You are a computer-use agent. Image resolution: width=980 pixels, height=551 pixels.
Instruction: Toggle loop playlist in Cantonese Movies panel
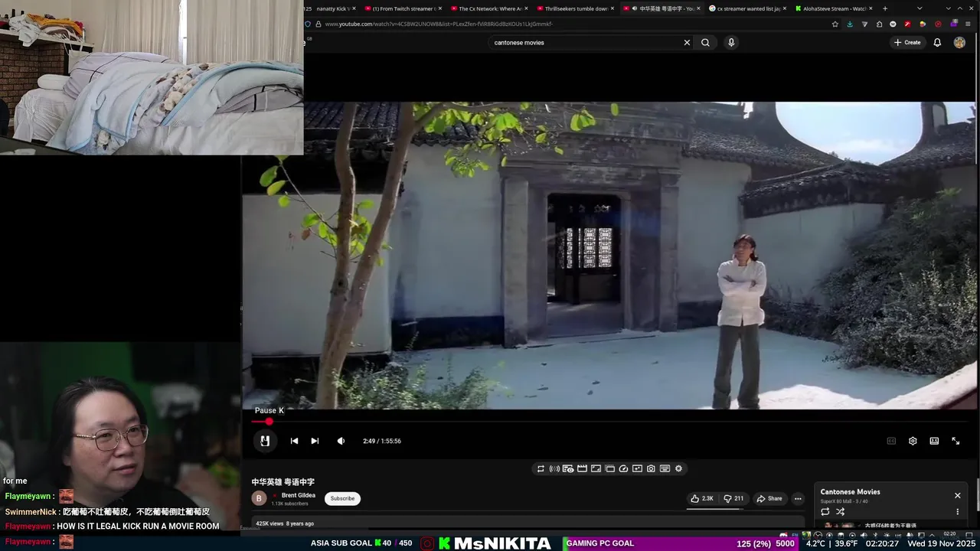pos(825,511)
